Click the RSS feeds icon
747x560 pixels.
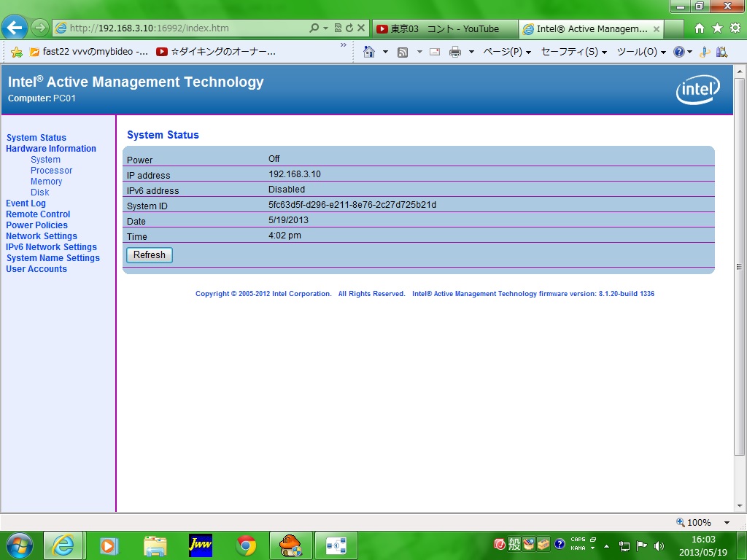point(403,52)
